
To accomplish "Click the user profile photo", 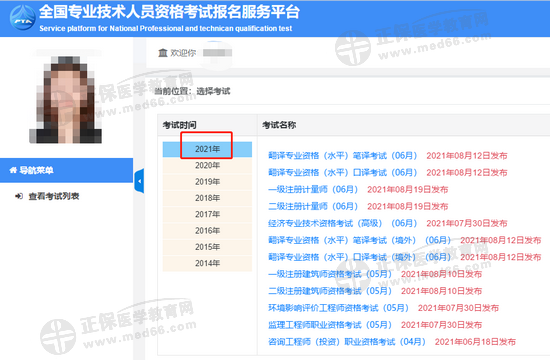I will [66, 99].
